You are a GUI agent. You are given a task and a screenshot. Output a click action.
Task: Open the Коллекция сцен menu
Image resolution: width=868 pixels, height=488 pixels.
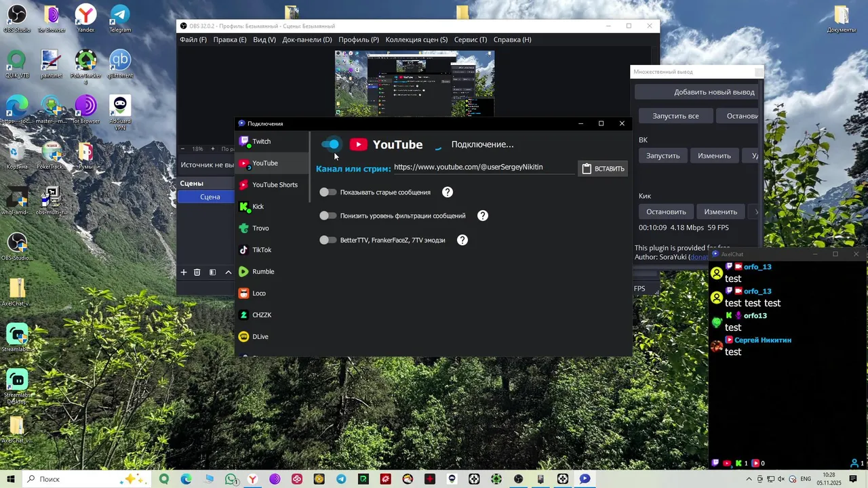tap(416, 40)
